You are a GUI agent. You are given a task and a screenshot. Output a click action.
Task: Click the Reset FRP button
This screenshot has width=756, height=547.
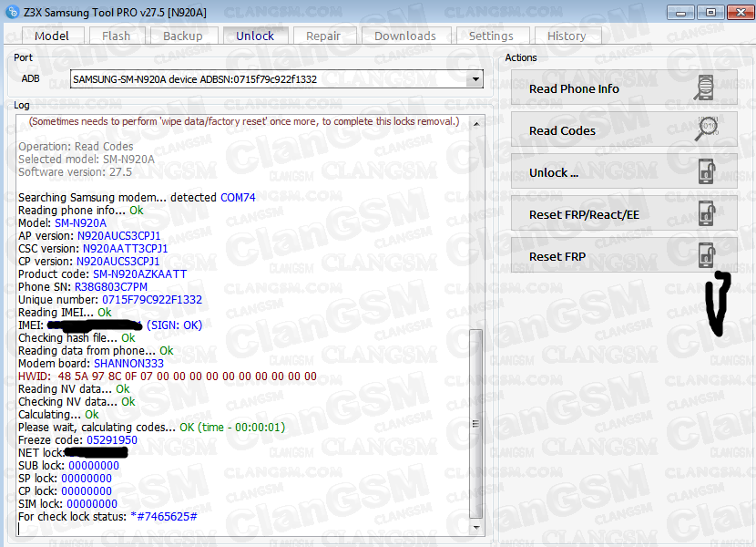624,256
